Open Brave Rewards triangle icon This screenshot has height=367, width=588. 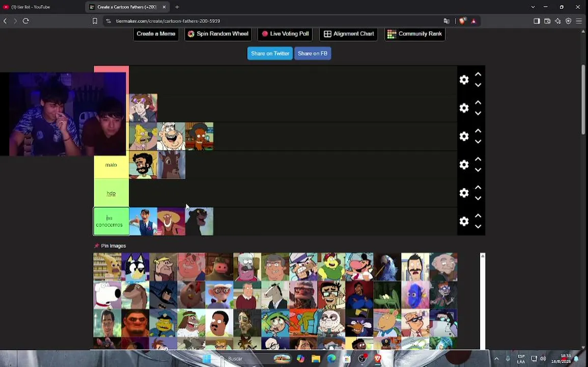[473, 21]
